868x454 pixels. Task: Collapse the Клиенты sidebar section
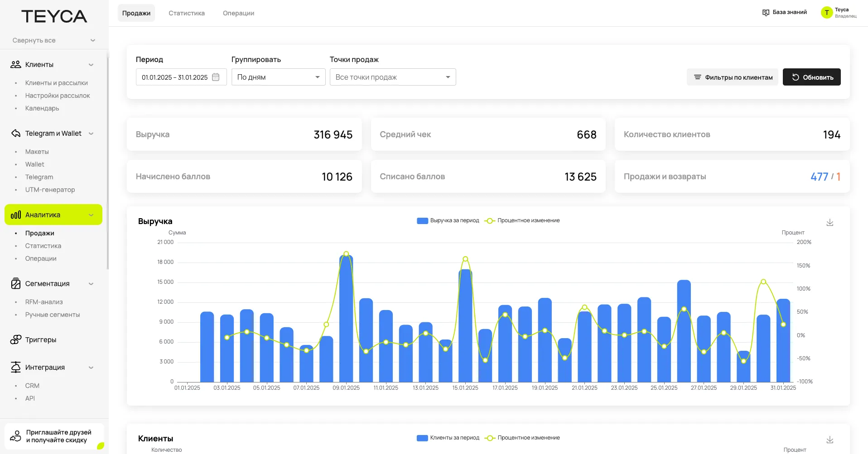(91, 65)
